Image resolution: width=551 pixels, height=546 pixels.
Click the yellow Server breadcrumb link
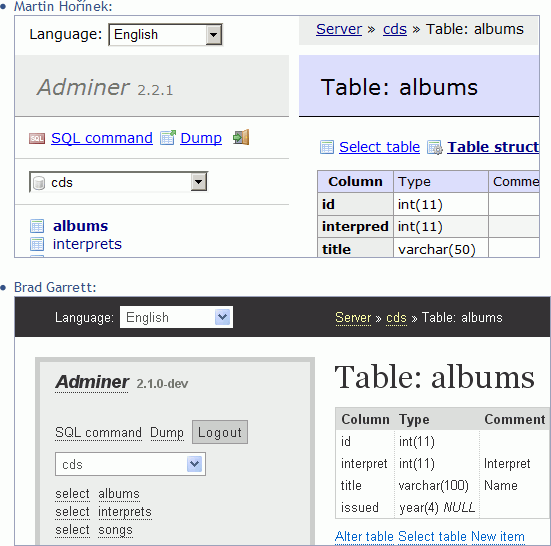353,318
